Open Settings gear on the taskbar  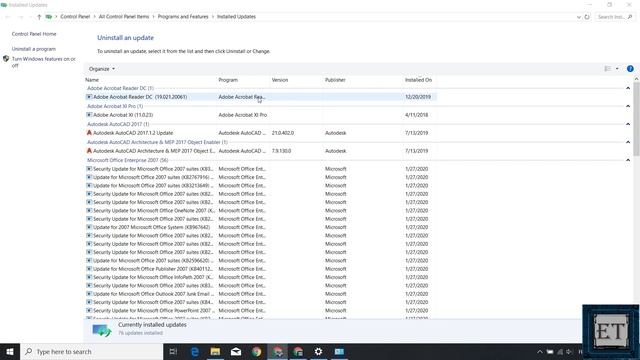click(318, 351)
